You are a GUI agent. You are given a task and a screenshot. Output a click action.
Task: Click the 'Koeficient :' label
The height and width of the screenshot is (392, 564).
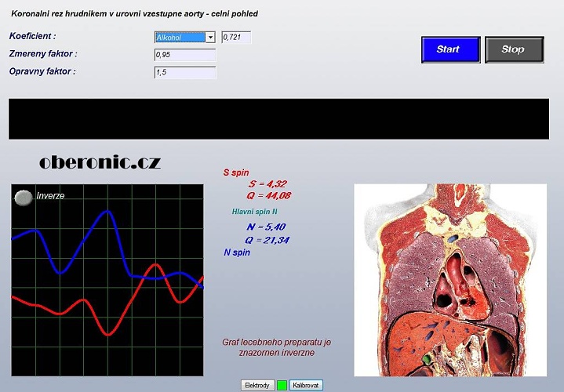pyautogui.click(x=33, y=36)
